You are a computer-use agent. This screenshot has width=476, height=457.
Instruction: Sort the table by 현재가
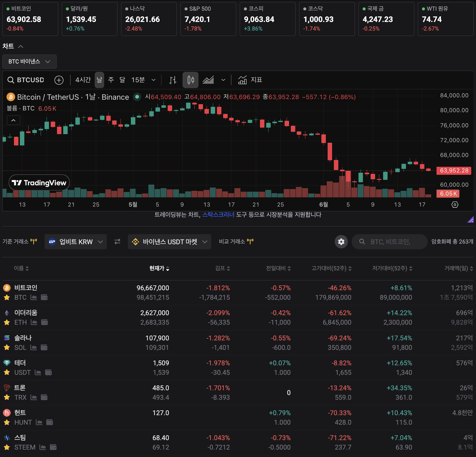(159, 269)
